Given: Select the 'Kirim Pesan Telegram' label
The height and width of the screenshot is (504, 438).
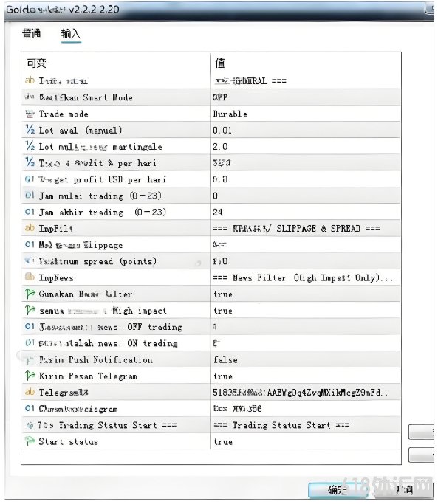Looking at the screenshot, I should click(x=88, y=376).
